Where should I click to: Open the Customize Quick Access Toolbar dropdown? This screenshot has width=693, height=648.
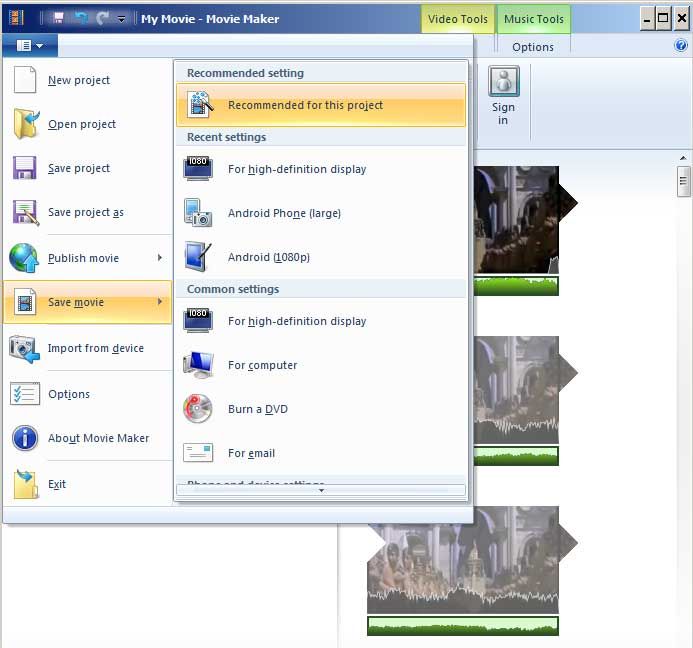tap(121, 19)
